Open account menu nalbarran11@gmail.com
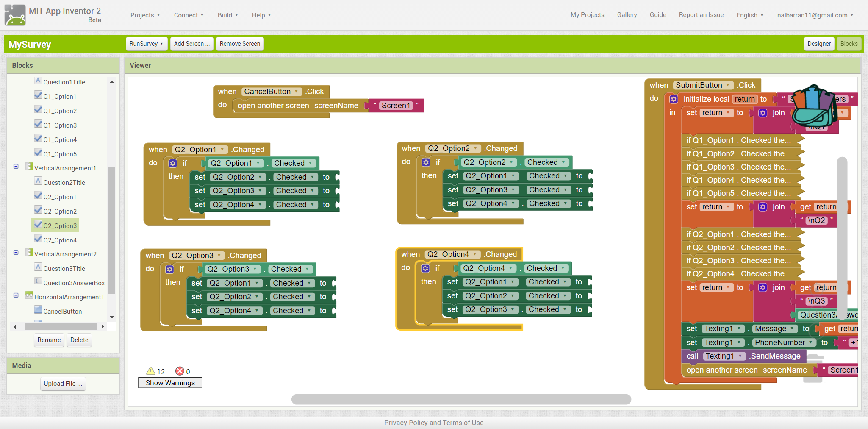The height and width of the screenshot is (429, 868). pos(815,15)
